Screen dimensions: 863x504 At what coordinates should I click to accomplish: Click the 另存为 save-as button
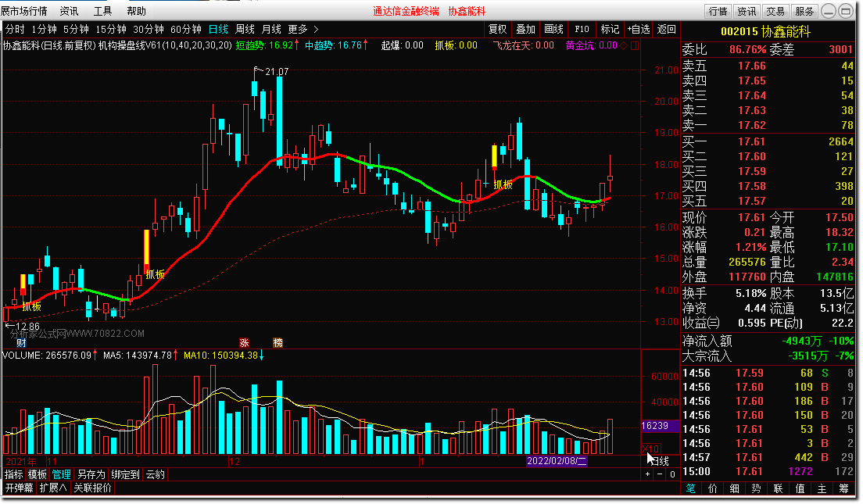pos(91,474)
